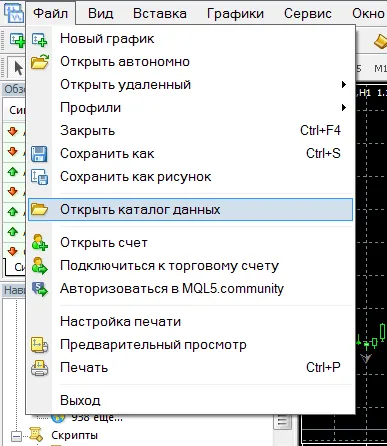Select Сохранить как рисунок
Image resolution: width=387 pixels, height=446 pixels.
point(190,177)
